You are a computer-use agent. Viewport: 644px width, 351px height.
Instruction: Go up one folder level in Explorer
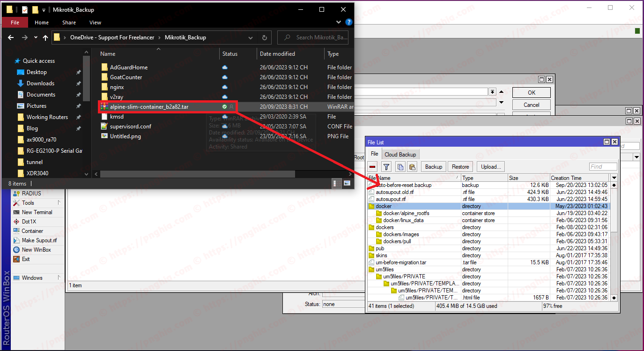[45, 37]
